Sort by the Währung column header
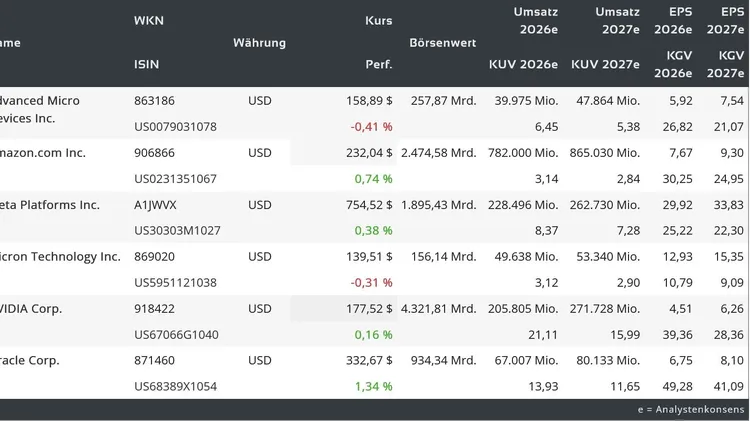Viewport: 750px width, 421px height. pos(259,43)
